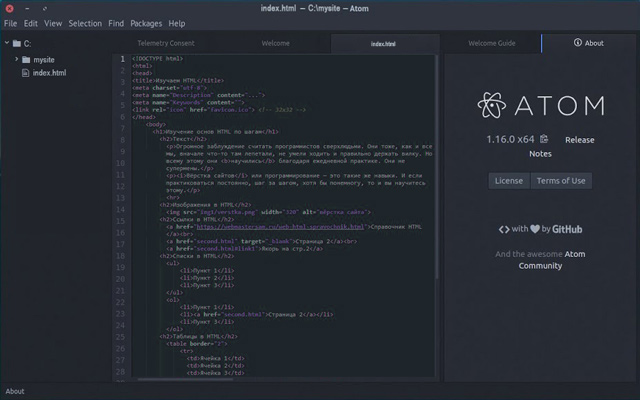Viewport: 640px width, 400px height.
Task: Maximize the Atom window
Action: 45,8
